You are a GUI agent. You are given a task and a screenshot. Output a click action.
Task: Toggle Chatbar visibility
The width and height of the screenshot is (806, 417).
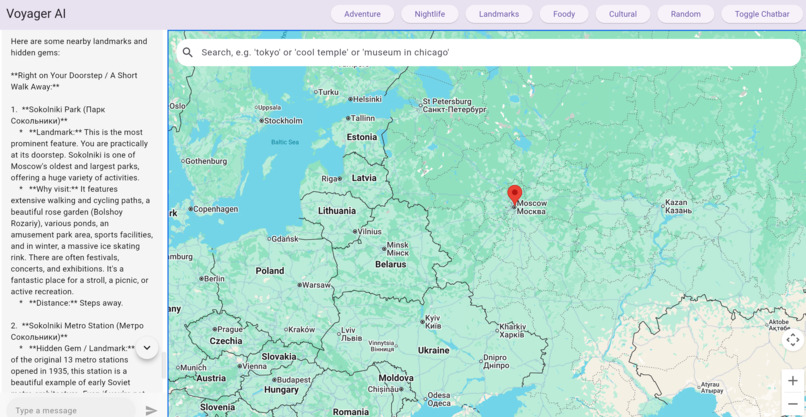click(x=762, y=14)
